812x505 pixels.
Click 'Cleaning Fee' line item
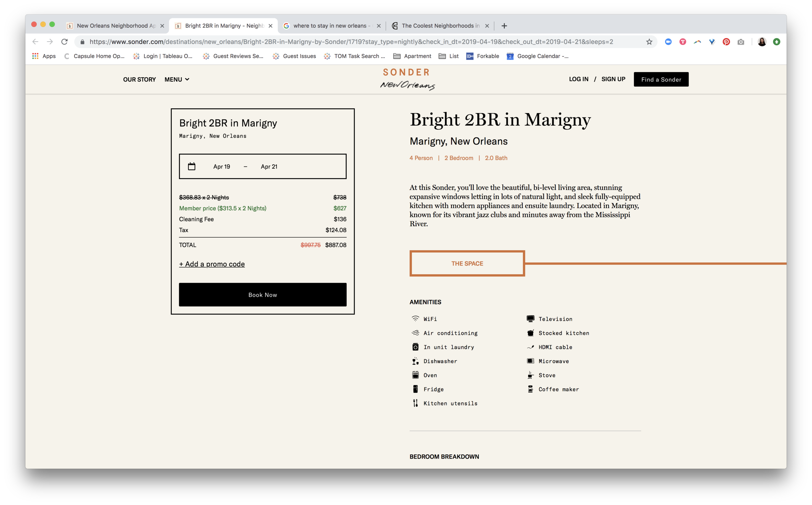(x=196, y=219)
